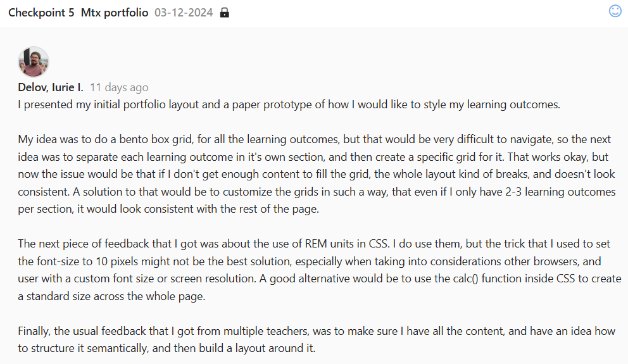Select the "Checkpoint 5" heading
This screenshot has width=628, height=364.
point(41,13)
